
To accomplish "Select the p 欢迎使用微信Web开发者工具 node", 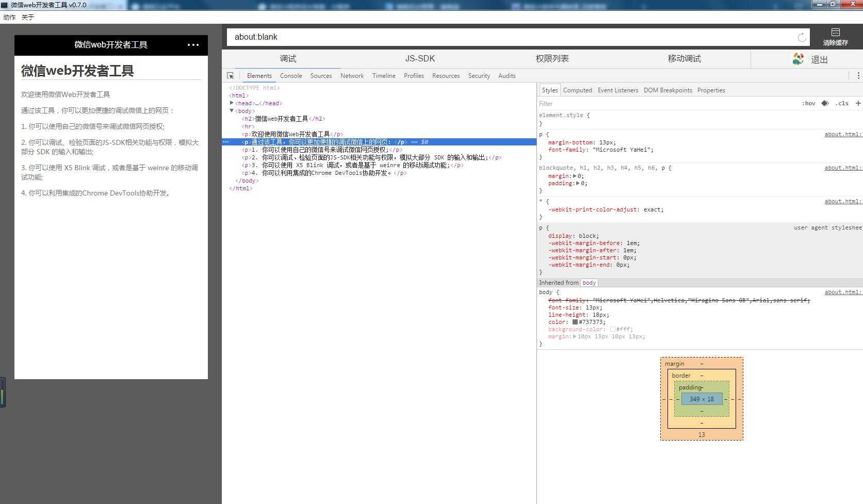I will [292, 134].
